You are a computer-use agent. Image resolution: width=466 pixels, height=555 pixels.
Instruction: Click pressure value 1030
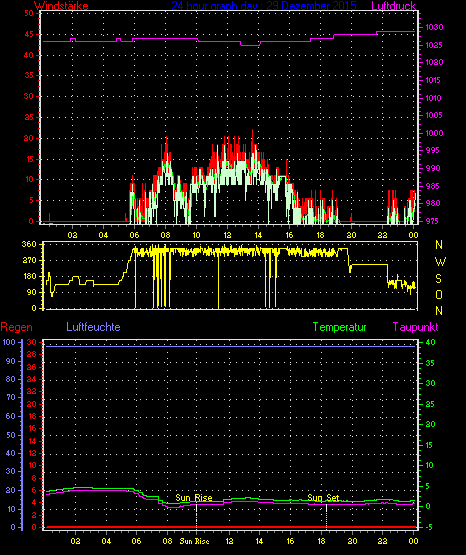click(434, 27)
